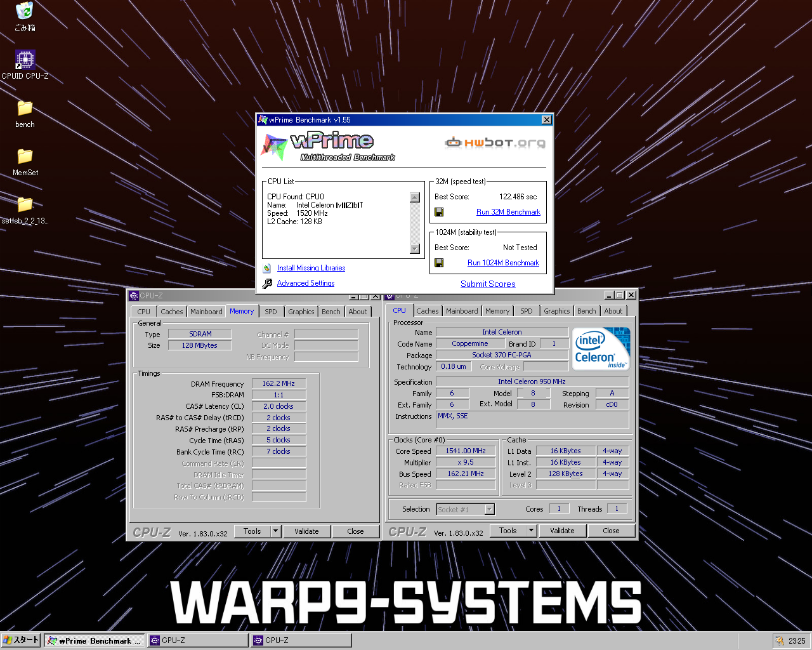
Task: Click the system tray icon beside the clock
Action: (779, 640)
